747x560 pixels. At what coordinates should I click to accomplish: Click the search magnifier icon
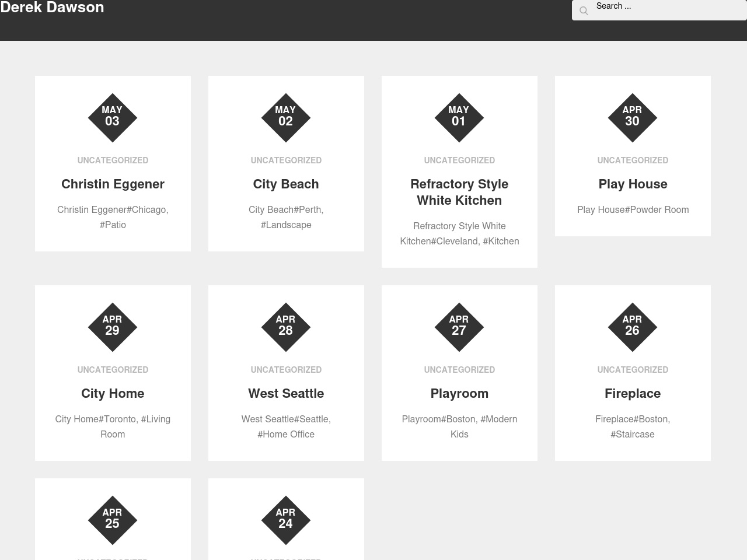click(584, 10)
